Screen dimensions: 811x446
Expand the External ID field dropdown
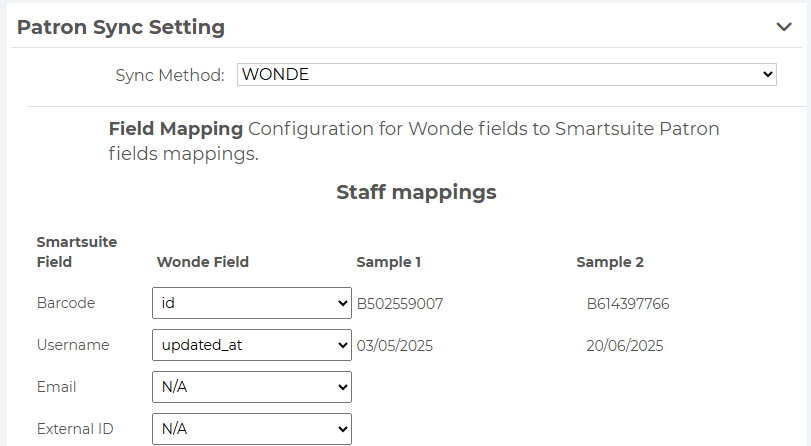tap(251, 429)
